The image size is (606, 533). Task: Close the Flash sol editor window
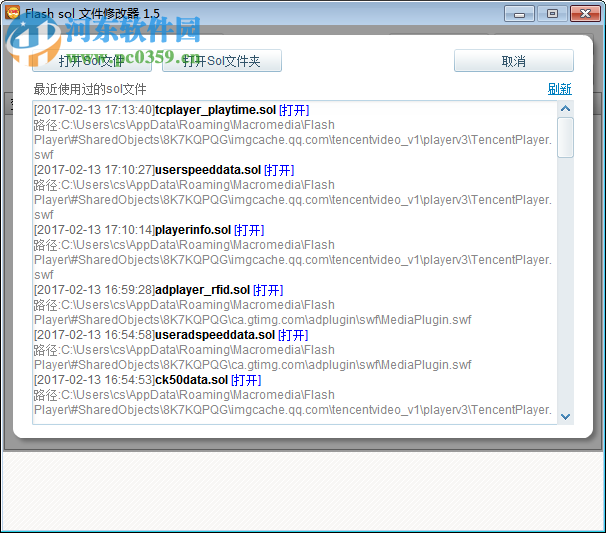tap(585, 14)
